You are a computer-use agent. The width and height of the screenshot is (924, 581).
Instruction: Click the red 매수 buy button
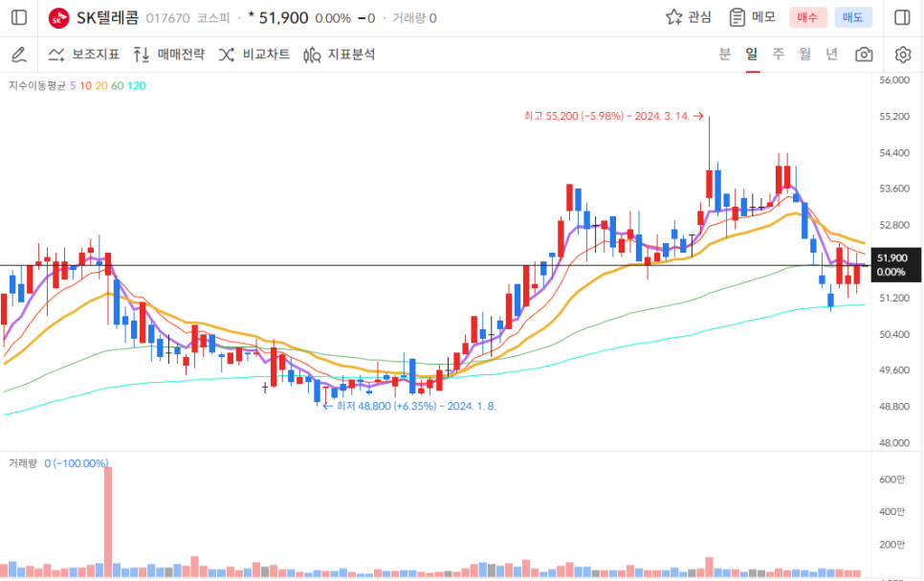click(808, 17)
